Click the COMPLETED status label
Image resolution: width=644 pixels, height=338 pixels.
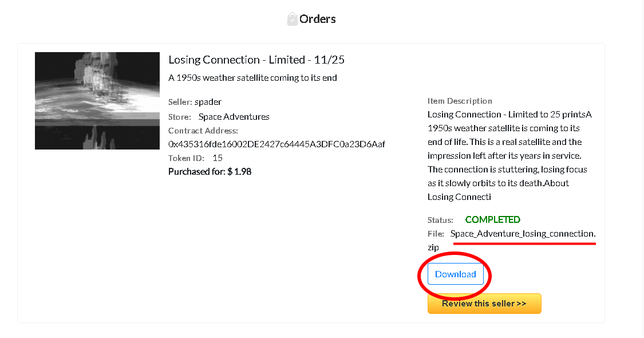[x=492, y=219]
